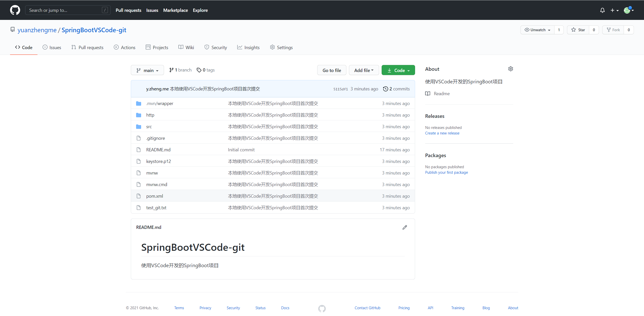Click Create a new release
The image size is (644, 316).
click(x=442, y=133)
